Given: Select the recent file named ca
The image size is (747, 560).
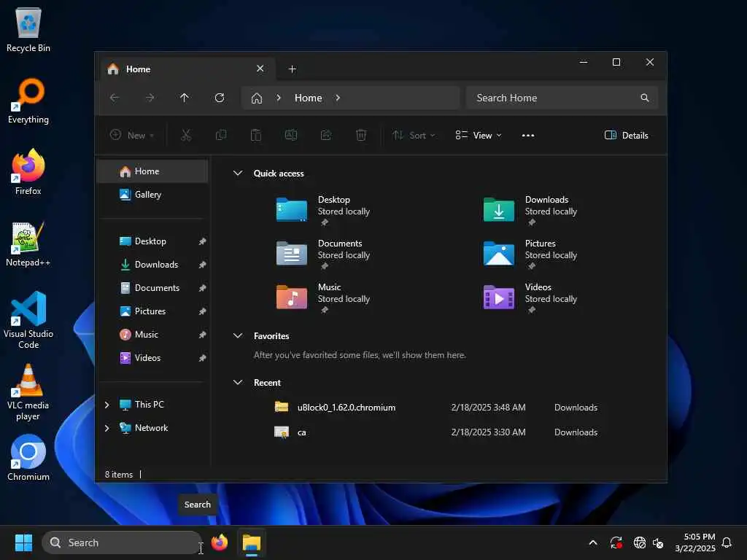Looking at the screenshot, I should (437, 432).
